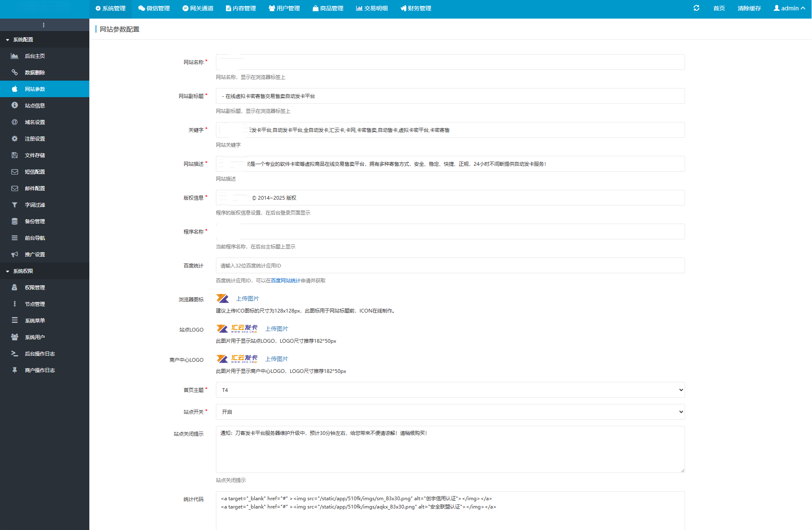Click the megaphone icon beside 推广设置
The height and width of the screenshot is (530, 812).
(x=14, y=255)
